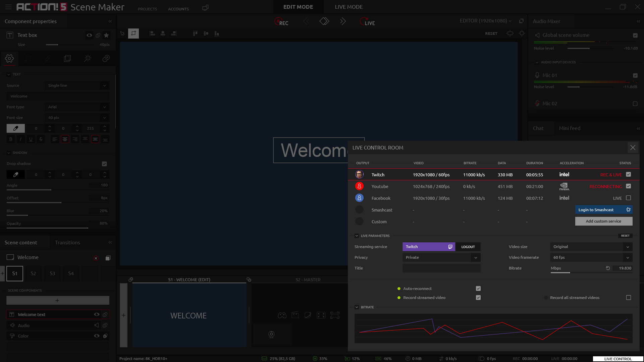Open the hamburger main menu
This screenshot has width=644, height=362.
pyautogui.click(x=8, y=7)
